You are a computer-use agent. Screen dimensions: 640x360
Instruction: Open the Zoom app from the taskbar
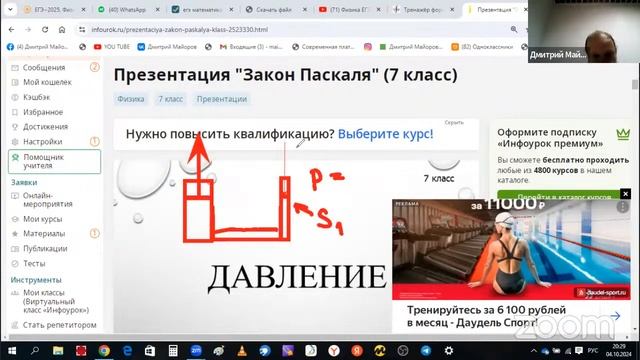pyautogui.click(x=196, y=351)
